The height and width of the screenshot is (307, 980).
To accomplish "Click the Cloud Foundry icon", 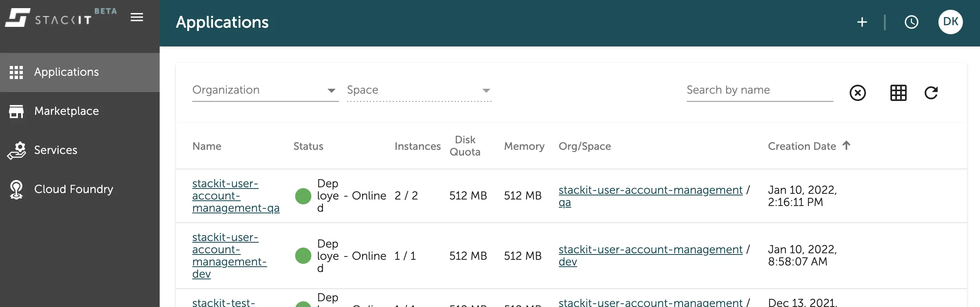I will pos(16,189).
